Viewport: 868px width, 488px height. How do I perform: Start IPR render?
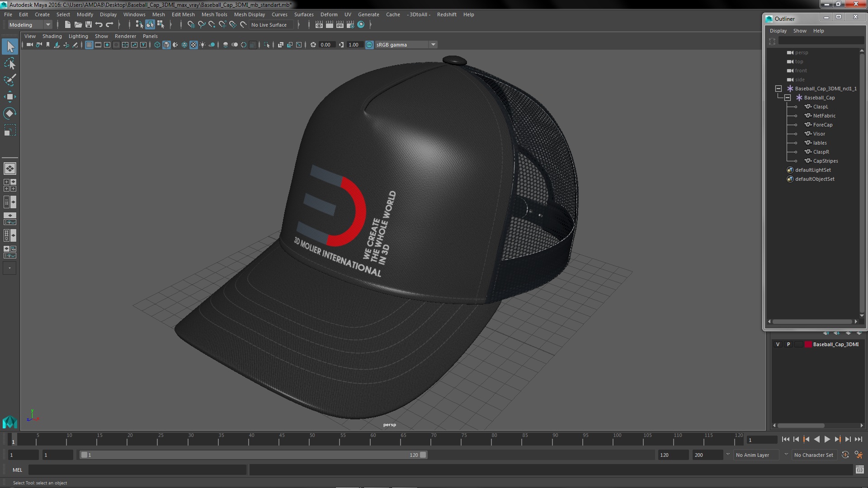[x=340, y=25]
